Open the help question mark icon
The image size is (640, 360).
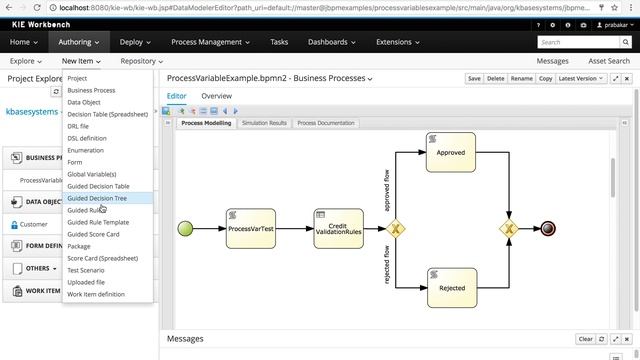pos(538,25)
